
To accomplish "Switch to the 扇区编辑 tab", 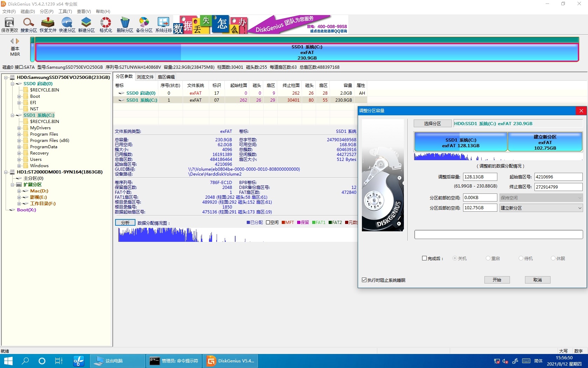I will pos(166,77).
